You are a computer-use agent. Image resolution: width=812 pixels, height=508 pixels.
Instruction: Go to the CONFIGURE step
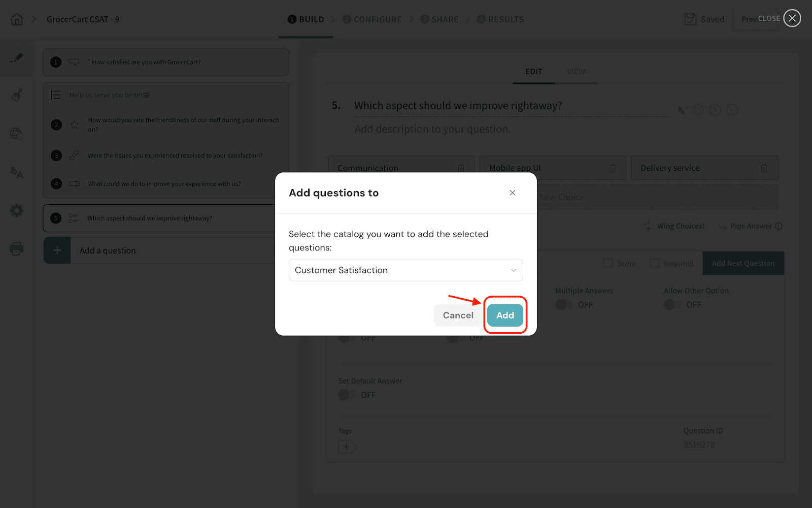372,19
